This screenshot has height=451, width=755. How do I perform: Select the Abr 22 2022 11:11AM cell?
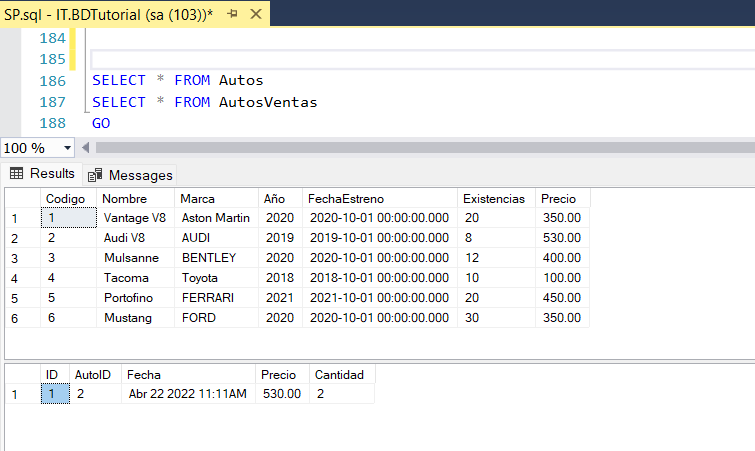pyautogui.click(x=188, y=394)
